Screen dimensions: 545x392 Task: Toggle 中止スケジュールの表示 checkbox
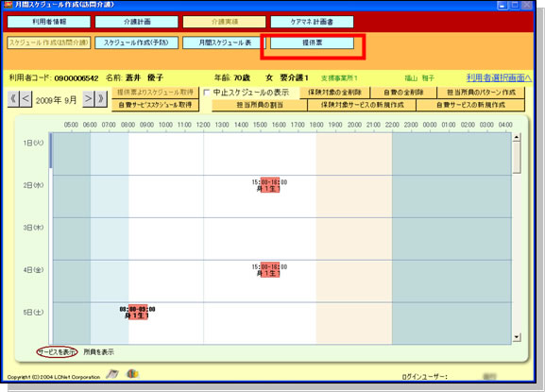click(207, 93)
